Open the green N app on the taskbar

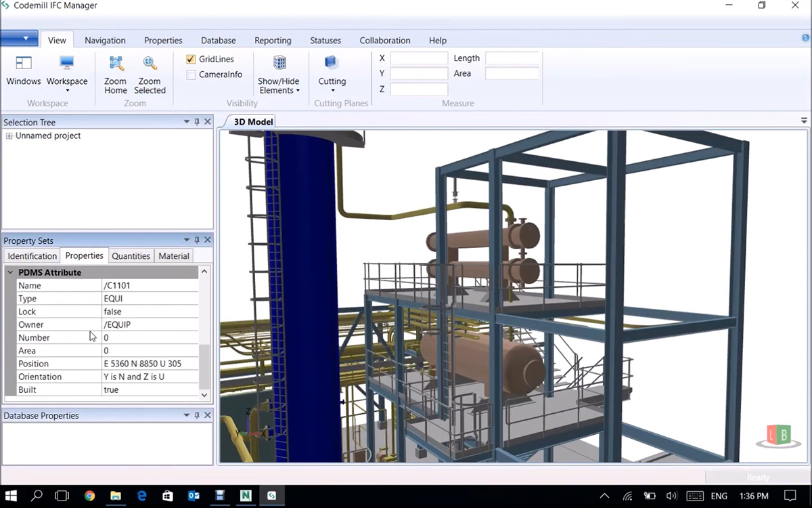click(246, 496)
